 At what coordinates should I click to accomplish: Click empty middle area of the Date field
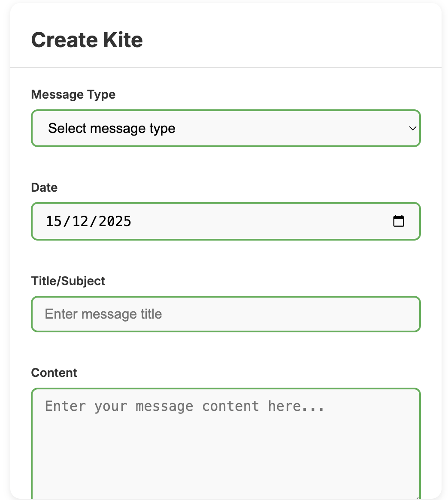[257, 221]
